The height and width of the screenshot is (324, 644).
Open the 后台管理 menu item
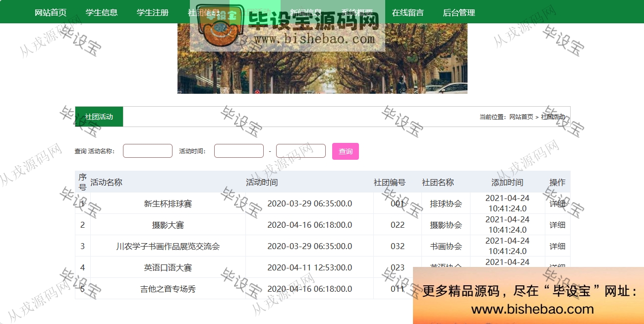click(x=459, y=12)
